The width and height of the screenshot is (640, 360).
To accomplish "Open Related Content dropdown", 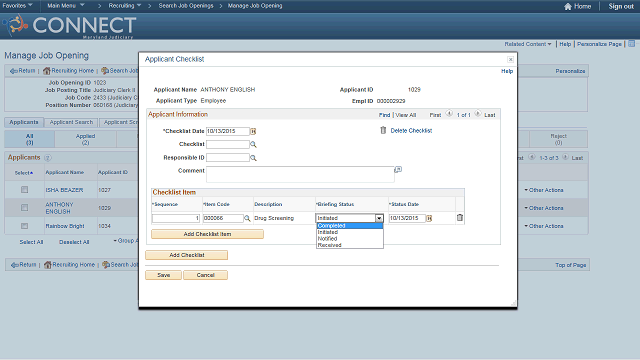I will [x=528, y=44].
